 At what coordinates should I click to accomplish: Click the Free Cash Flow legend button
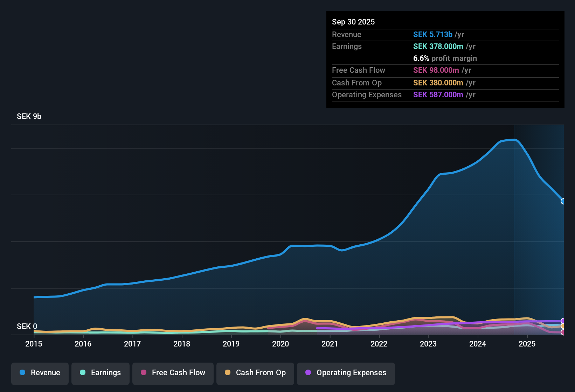(173, 373)
